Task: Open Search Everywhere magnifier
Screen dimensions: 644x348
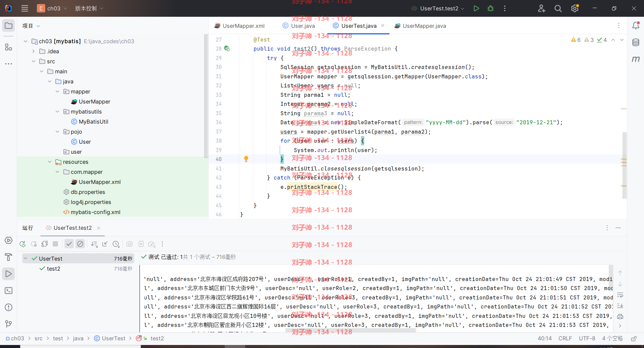Action: [x=558, y=8]
